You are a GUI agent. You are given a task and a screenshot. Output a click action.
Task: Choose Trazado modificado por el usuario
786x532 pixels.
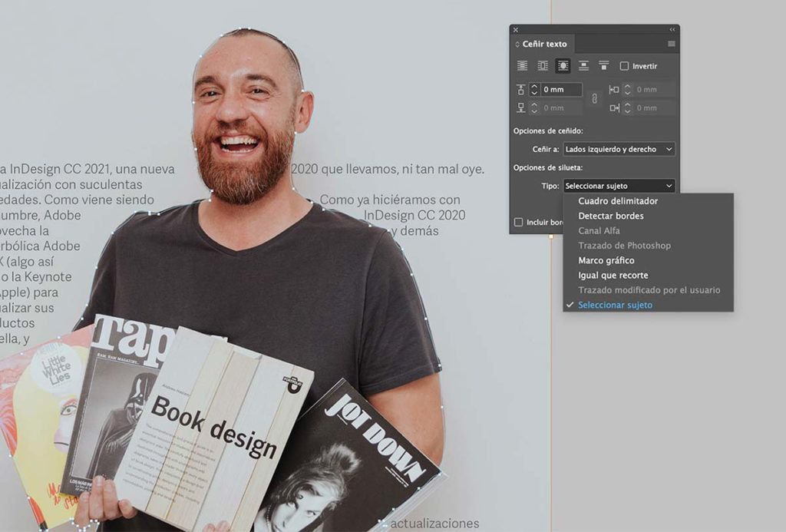648,290
